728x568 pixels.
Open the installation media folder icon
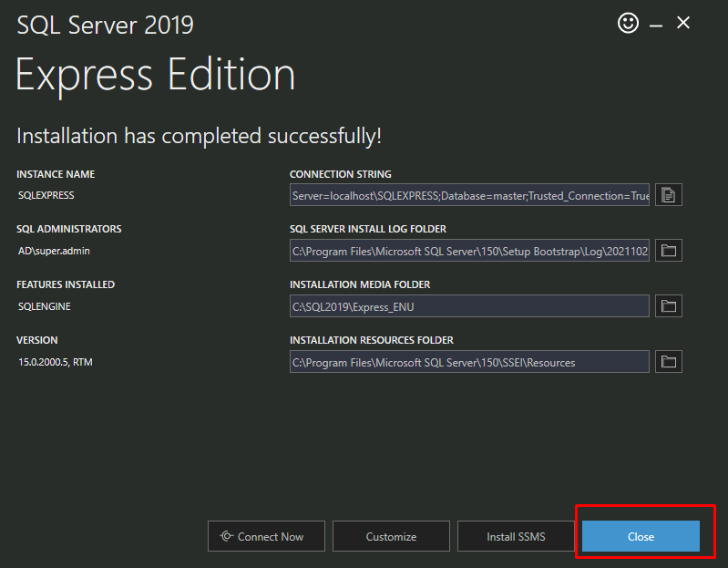click(669, 306)
